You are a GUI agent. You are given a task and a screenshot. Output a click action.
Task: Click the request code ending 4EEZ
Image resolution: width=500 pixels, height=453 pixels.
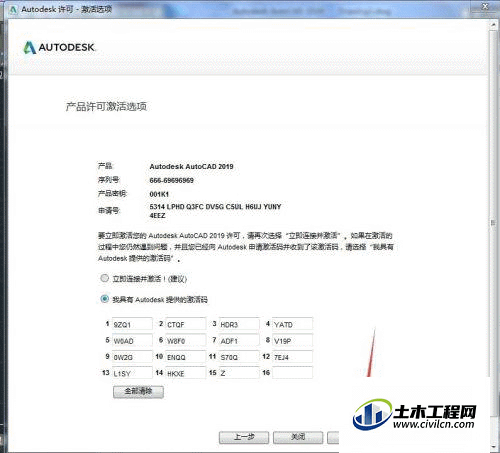[157, 216]
